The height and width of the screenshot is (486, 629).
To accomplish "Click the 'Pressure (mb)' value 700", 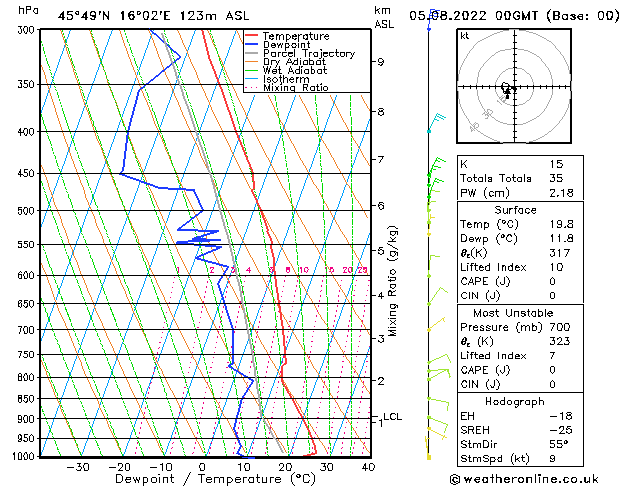I will coord(560,327).
